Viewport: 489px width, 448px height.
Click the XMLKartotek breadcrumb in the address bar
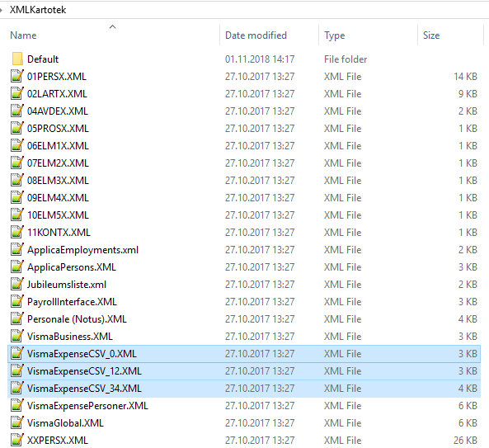[x=38, y=10]
